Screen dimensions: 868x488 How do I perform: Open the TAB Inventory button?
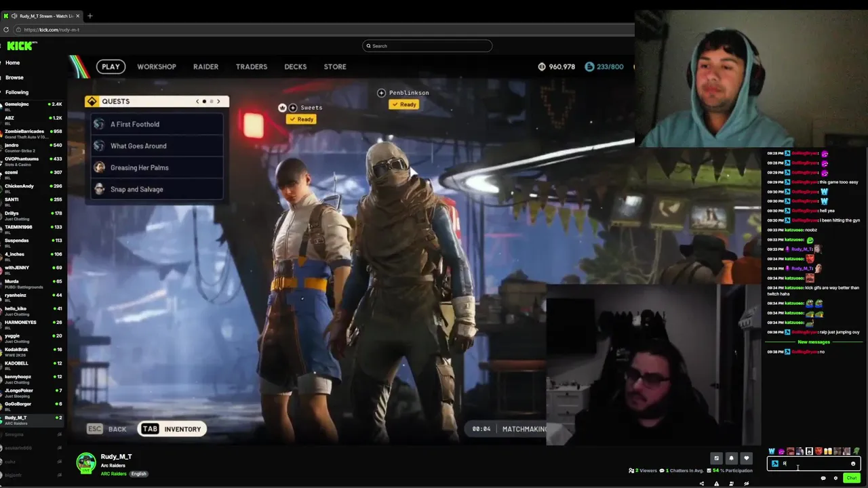point(172,429)
